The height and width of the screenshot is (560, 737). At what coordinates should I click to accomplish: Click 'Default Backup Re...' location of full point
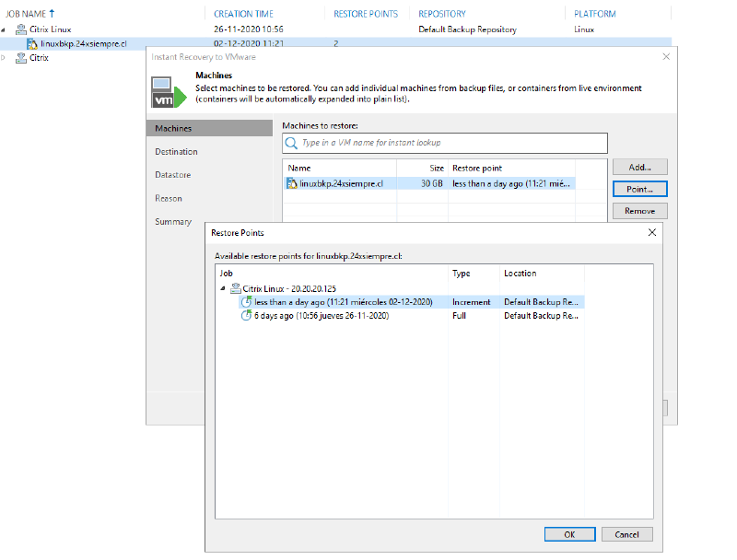[541, 316]
